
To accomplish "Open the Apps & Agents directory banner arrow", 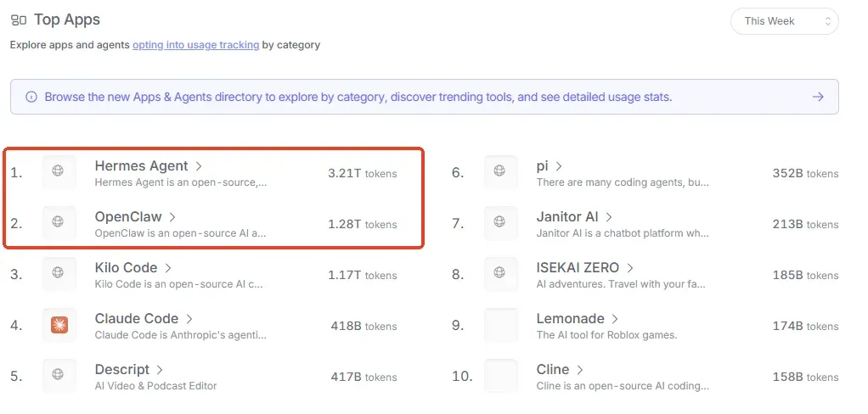I will [818, 97].
